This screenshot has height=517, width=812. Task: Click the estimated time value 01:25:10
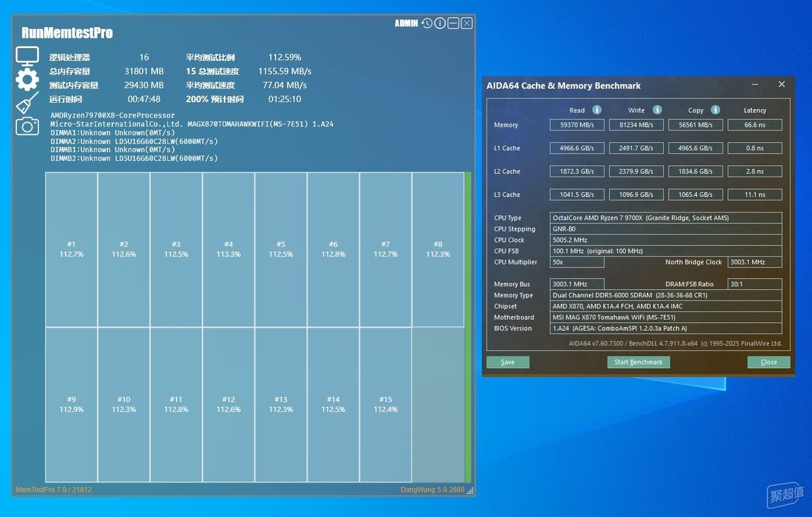285,99
